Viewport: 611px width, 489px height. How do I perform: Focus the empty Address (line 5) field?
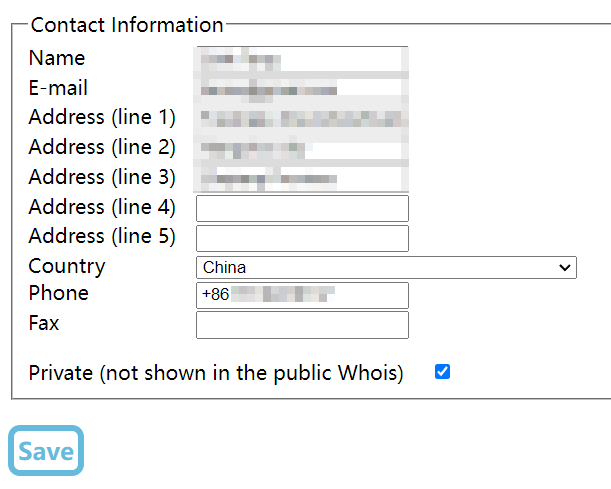(302, 238)
